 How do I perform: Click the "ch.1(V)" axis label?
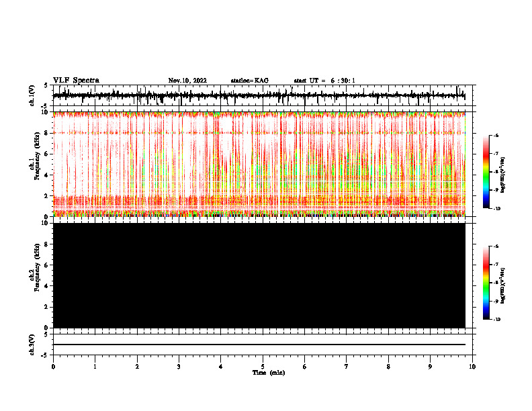pos(32,95)
